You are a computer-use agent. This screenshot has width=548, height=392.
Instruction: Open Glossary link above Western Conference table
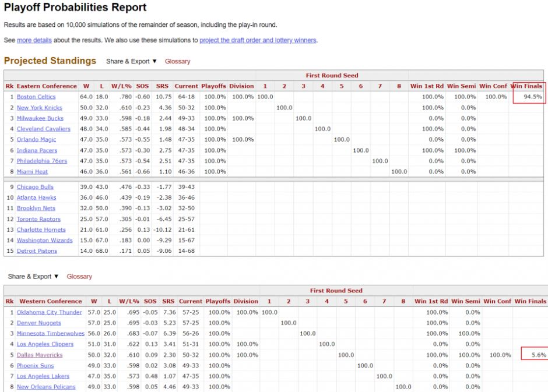79,277
